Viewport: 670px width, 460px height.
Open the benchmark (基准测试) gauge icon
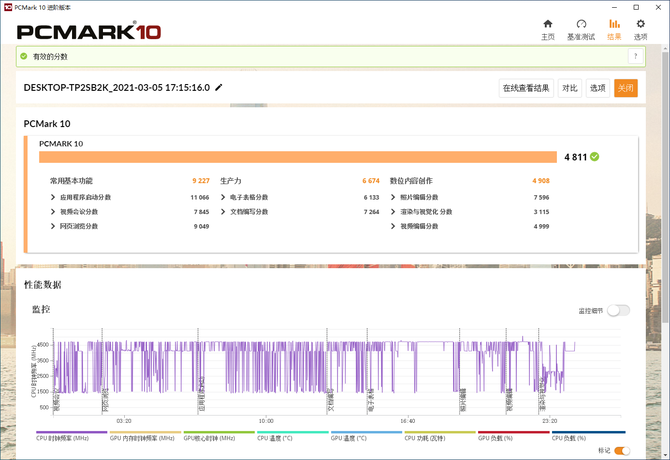(x=581, y=24)
